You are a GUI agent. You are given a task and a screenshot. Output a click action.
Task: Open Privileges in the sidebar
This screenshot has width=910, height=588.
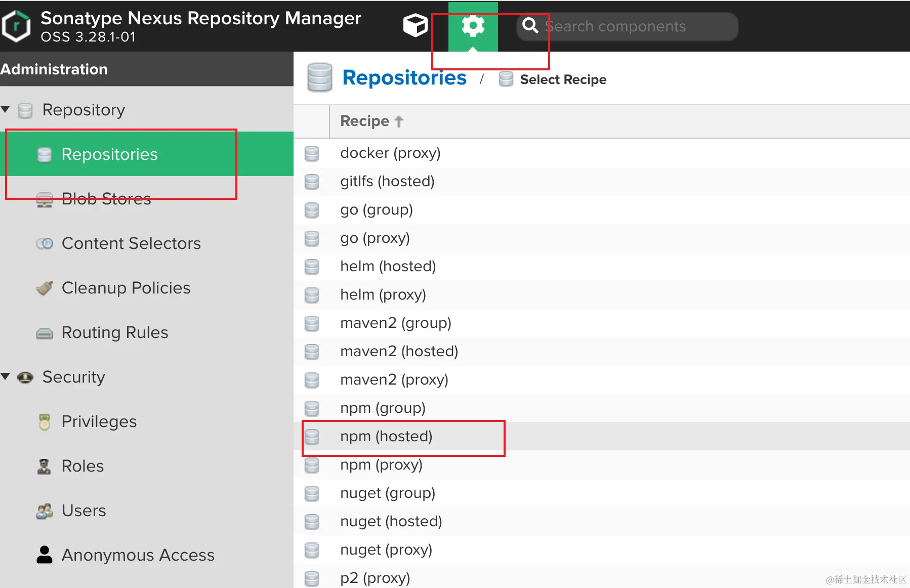147,421
